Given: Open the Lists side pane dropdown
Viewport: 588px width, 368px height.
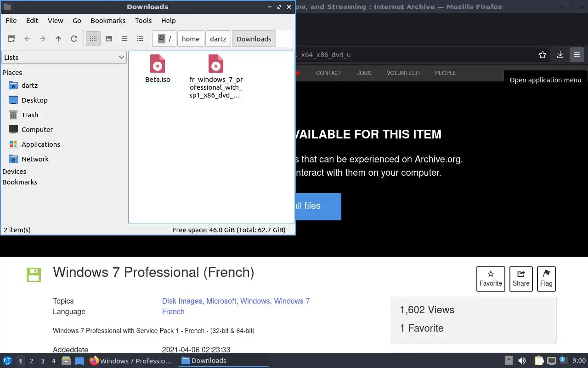Looking at the screenshot, I should [64, 57].
